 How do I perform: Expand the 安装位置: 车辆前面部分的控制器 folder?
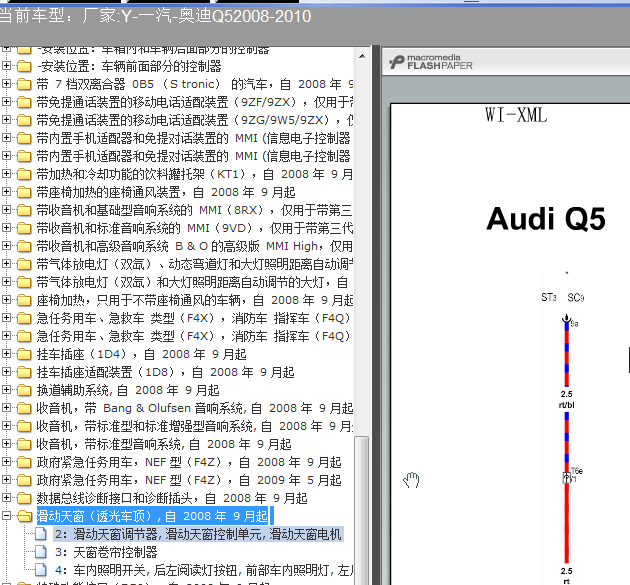tap(6, 65)
